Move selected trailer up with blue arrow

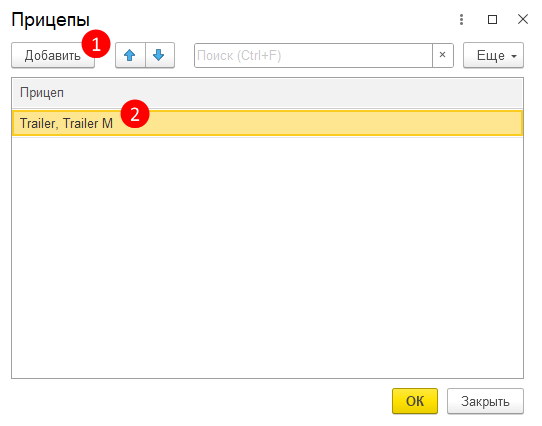pyautogui.click(x=130, y=55)
